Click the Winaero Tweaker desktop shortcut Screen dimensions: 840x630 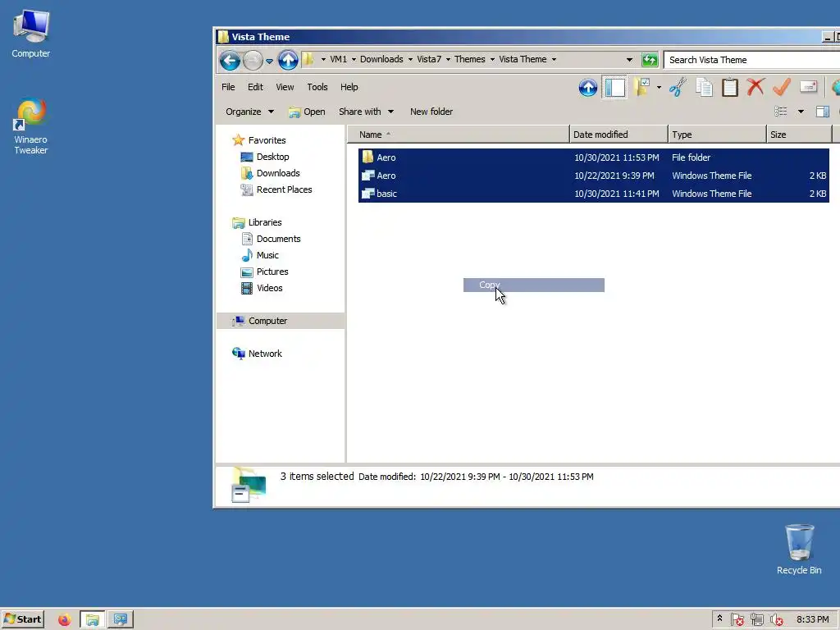click(x=30, y=126)
